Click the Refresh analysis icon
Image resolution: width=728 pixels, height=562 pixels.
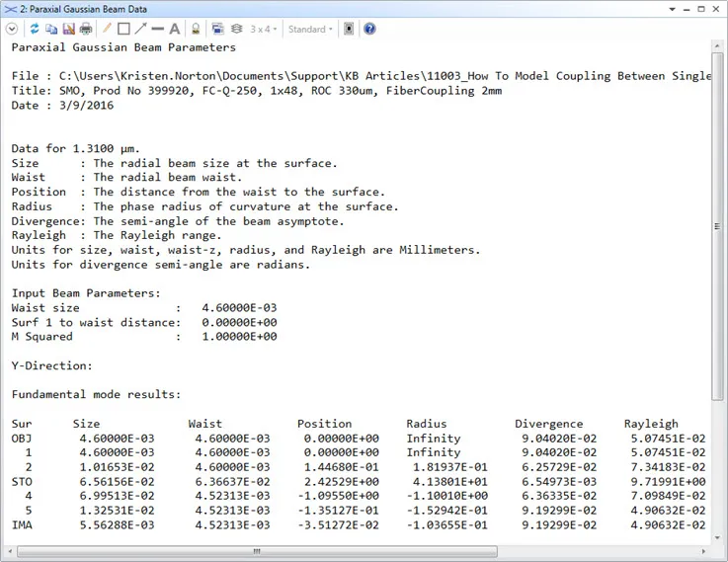(35, 30)
